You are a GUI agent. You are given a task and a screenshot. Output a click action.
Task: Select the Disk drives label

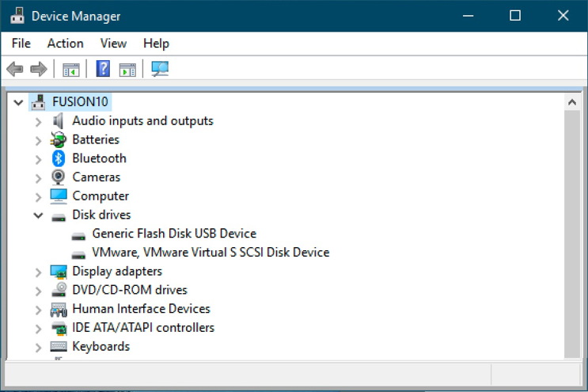point(101,215)
